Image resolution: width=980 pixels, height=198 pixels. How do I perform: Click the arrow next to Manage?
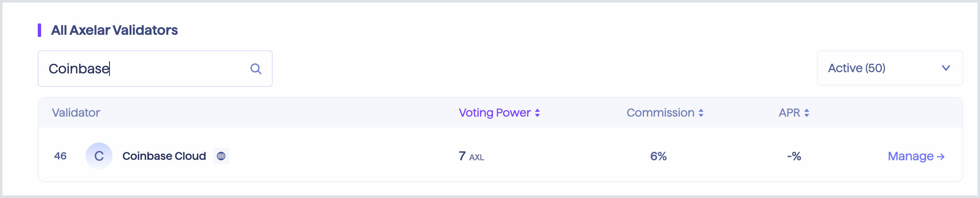941,156
